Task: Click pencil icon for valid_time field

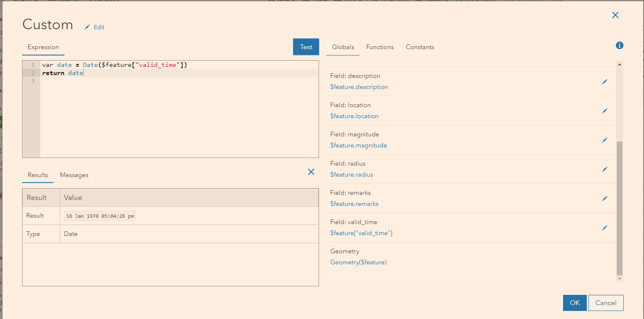Action: [605, 228]
